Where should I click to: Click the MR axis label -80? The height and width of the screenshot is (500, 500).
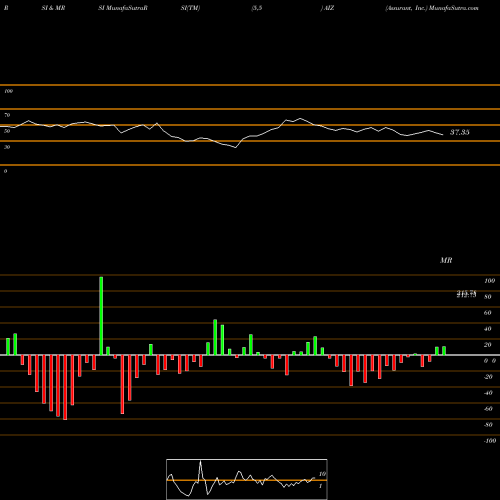click(488, 425)
